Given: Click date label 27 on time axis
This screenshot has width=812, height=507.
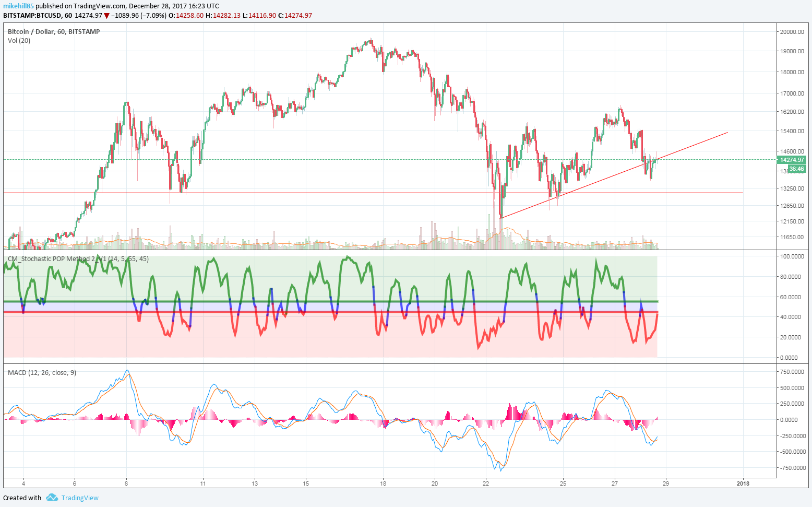Looking at the screenshot, I should coord(614,484).
